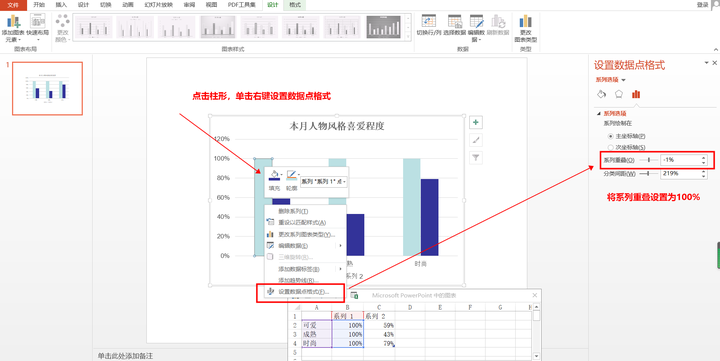
Task: Switch to the 动画 animations tab
Action: click(128, 5)
